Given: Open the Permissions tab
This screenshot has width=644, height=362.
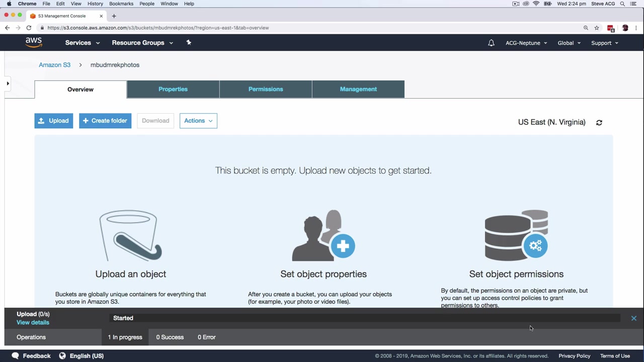Looking at the screenshot, I should [x=266, y=89].
